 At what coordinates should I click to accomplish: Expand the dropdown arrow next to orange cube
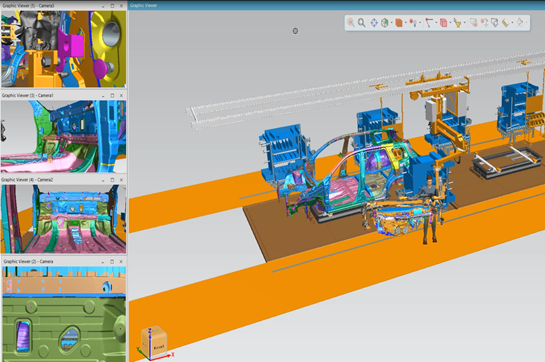pos(406,23)
